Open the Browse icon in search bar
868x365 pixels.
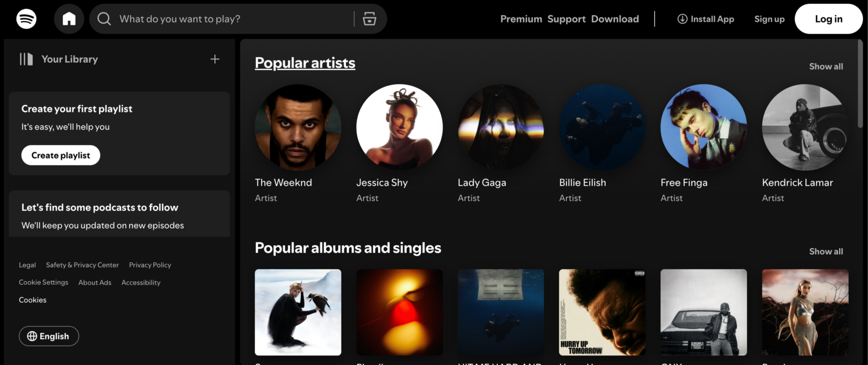tap(370, 19)
